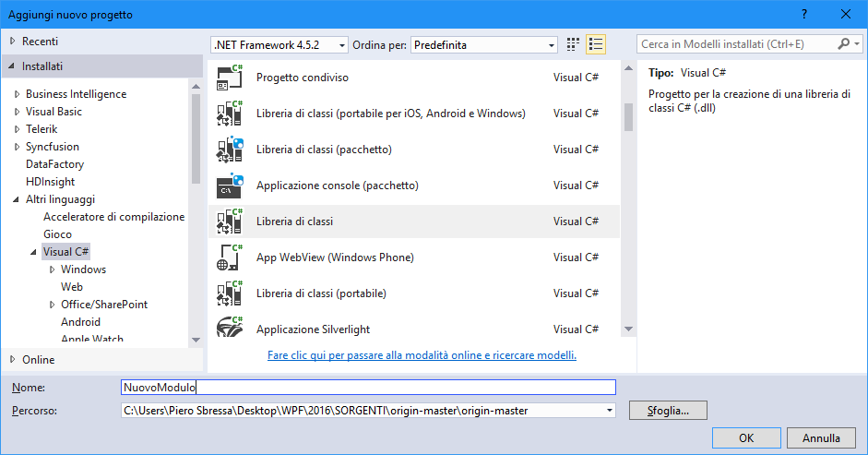The image size is (868, 455).
Task: Click the Libreria di classi (portabile) icon
Action: tap(229, 293)
